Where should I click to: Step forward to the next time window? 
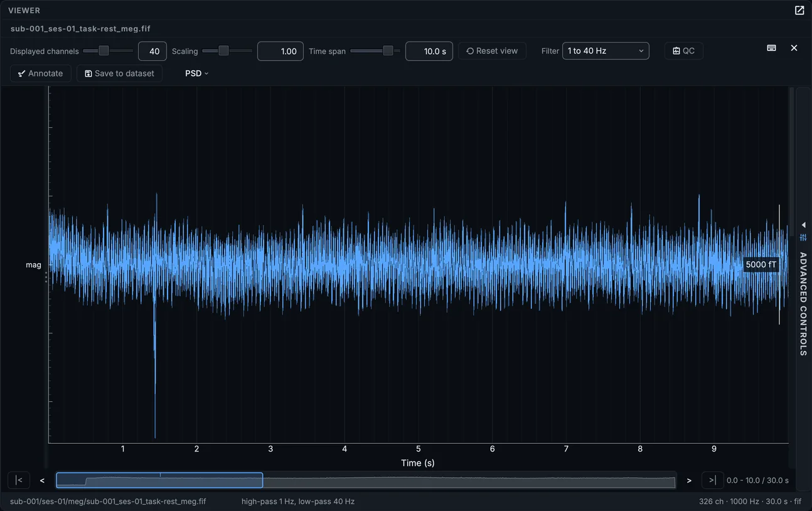pos(689,481)
